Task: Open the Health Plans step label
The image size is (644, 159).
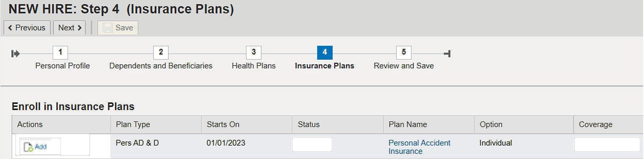Action: tap(254, 66)
